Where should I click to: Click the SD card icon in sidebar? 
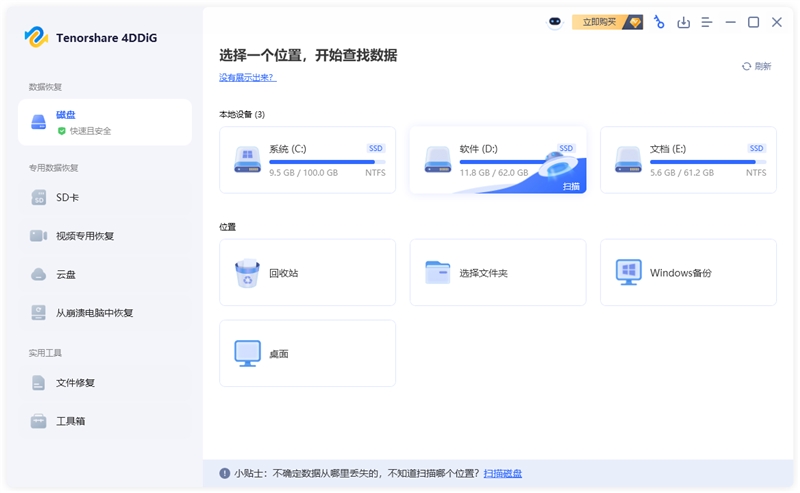[x=39, y=198]
